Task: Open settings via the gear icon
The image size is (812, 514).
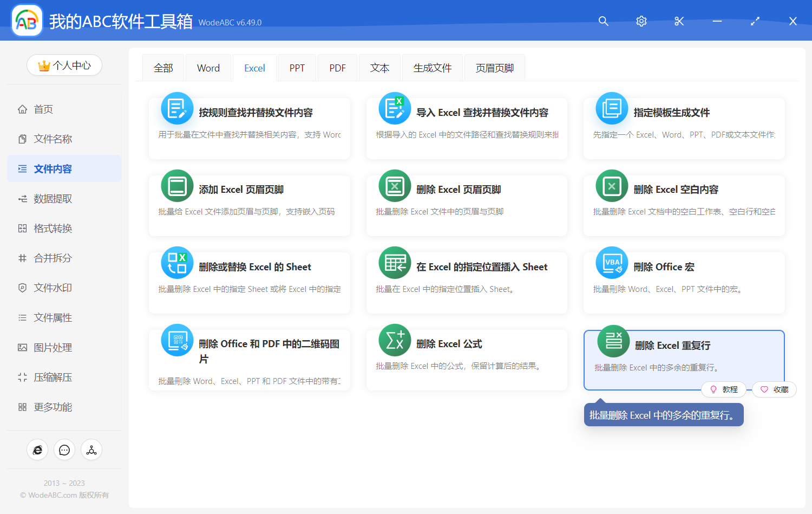Action: pyautogui.click(x=641, y=21)
